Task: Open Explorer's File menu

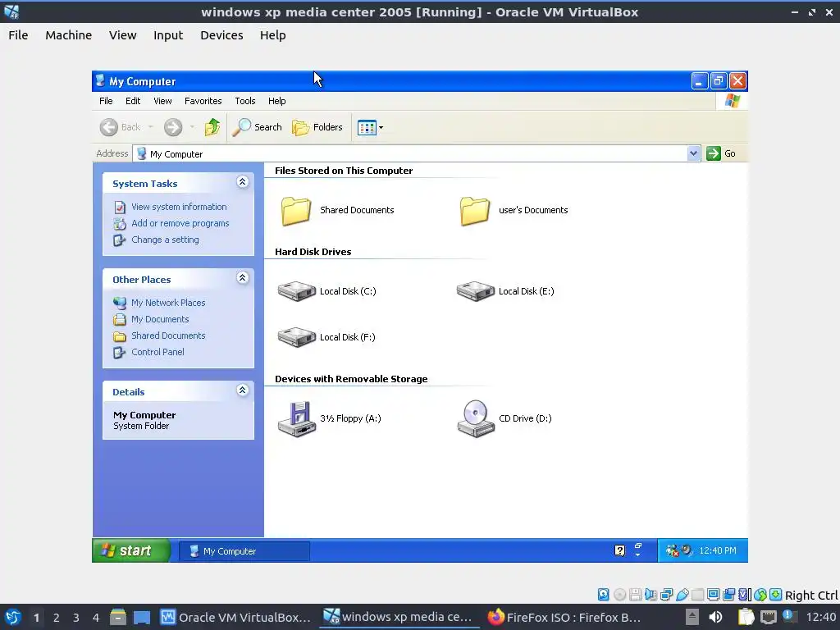Action: 106,101
